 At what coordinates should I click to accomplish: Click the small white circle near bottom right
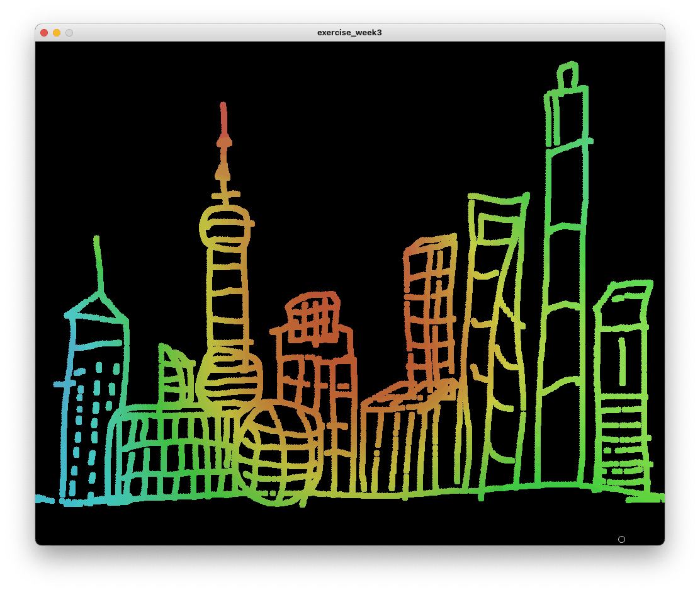(x=621, y=540)
